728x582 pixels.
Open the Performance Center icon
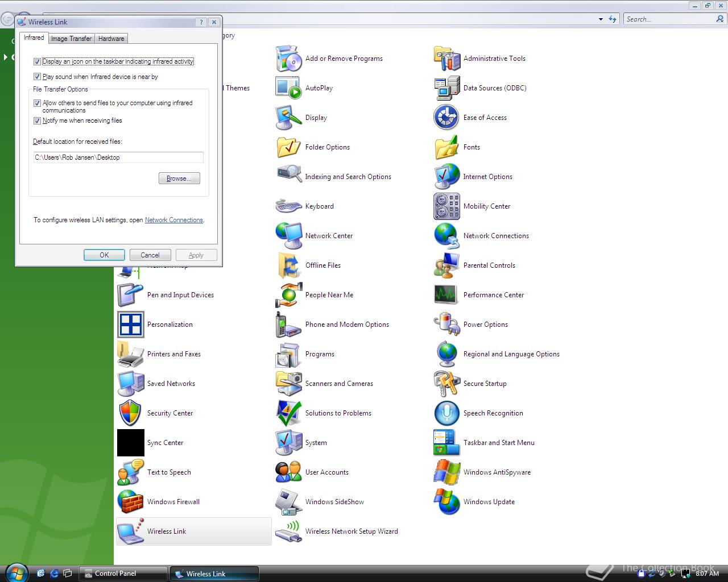[446, 295]
